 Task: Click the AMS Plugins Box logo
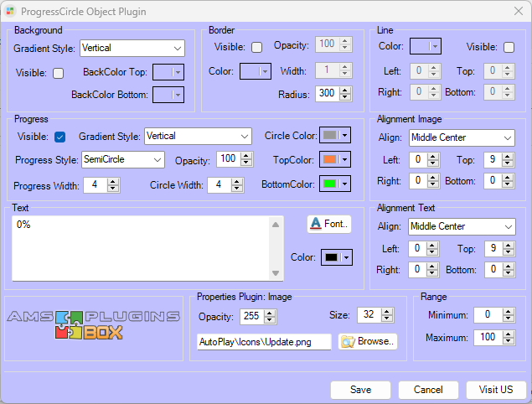[x=93, y=324]
